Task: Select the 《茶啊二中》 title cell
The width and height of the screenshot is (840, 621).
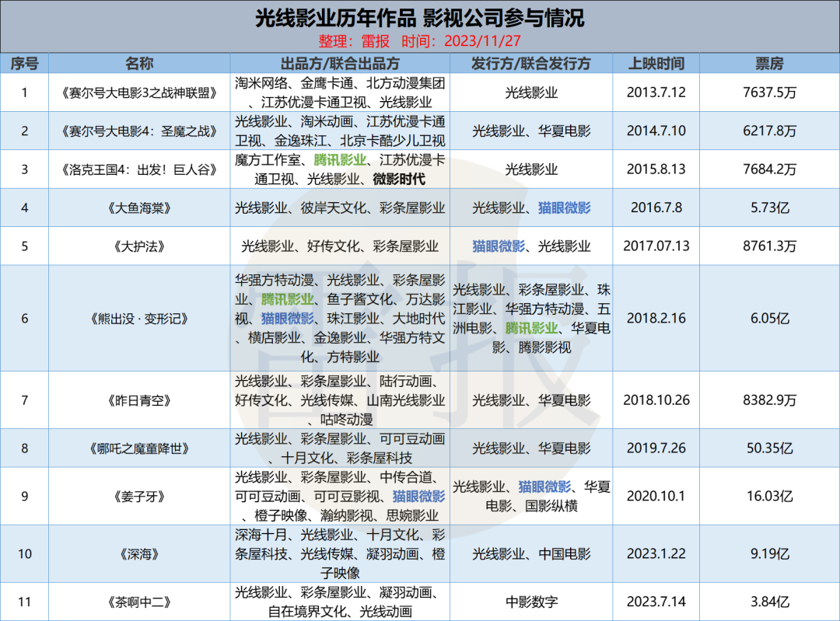Action: pyautogui.click(x=139, y=602)
